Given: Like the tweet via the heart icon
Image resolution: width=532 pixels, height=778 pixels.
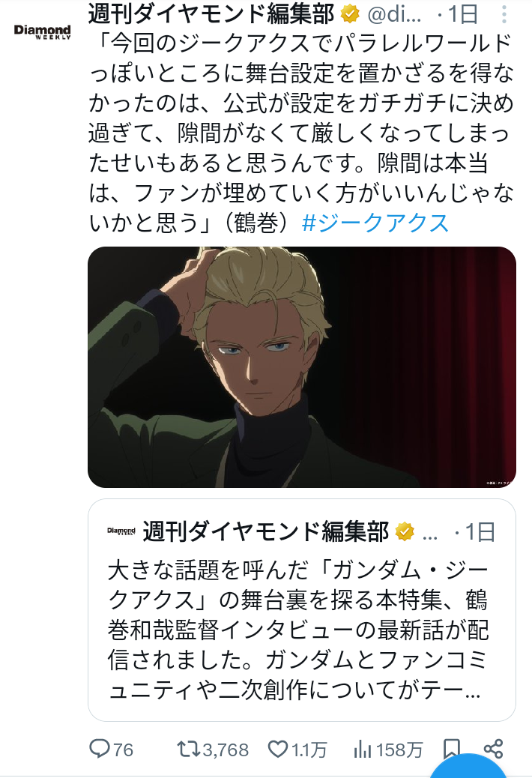Looking at the screenshot, I should tap(278, 749).
